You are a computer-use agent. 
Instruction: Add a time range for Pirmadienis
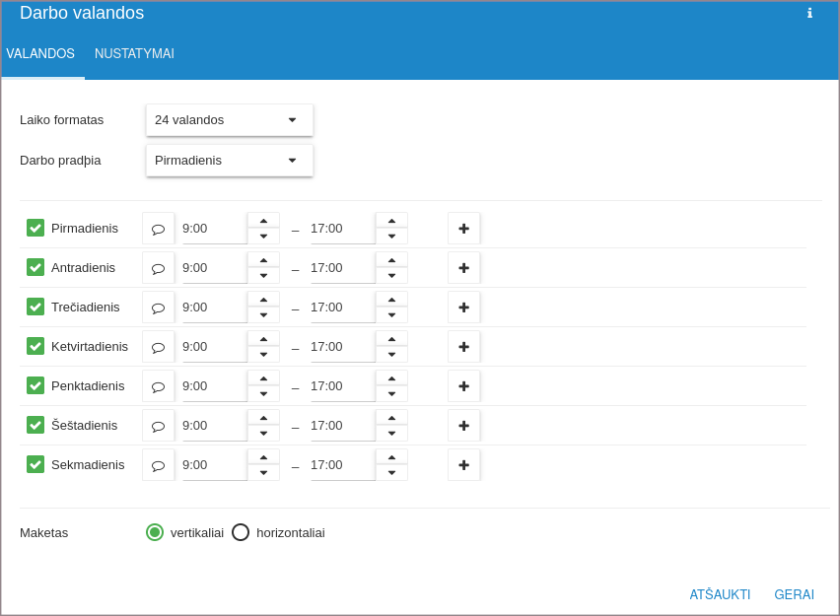point(463,229)
